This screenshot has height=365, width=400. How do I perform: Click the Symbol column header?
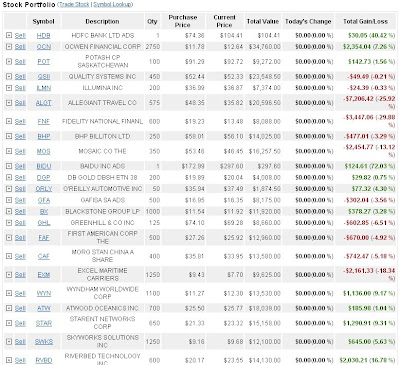pyautogui.click(x=43, y=21)
